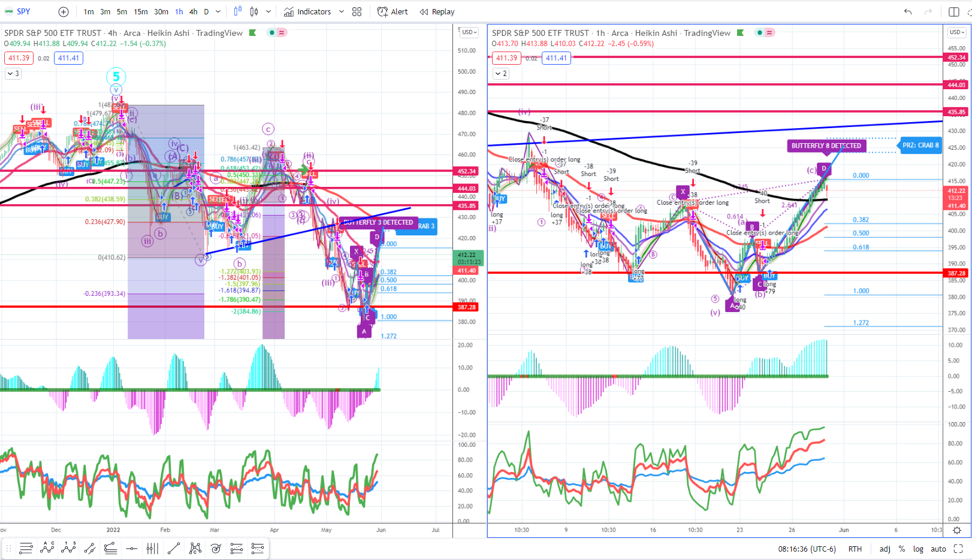Open the Indicators dialog
This screenshot has width=972, height=560.
click(307, 11)
